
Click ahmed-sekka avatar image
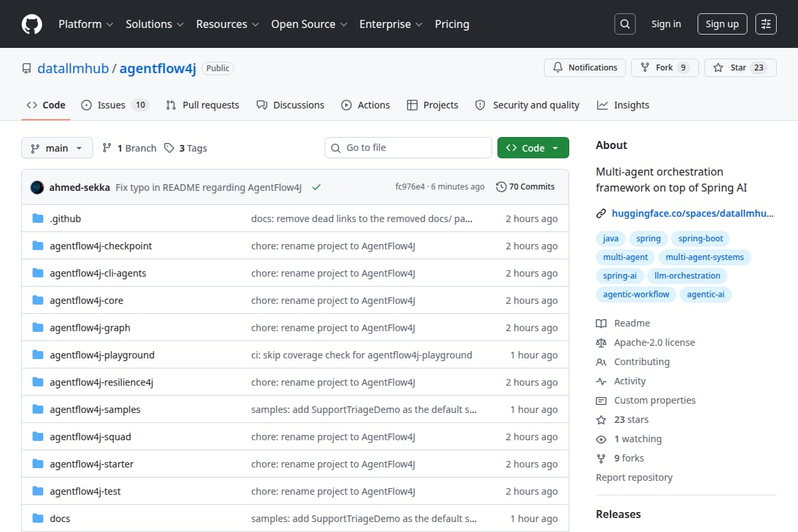click(x=37, y=187)
